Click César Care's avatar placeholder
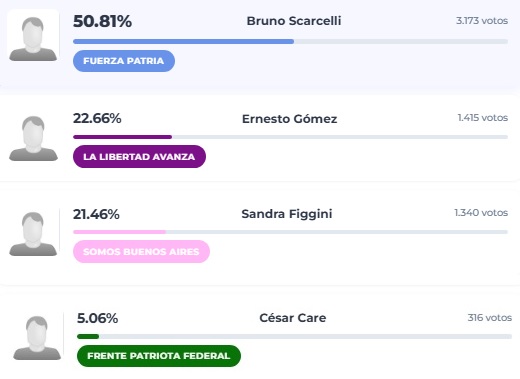 pos(37,337)
